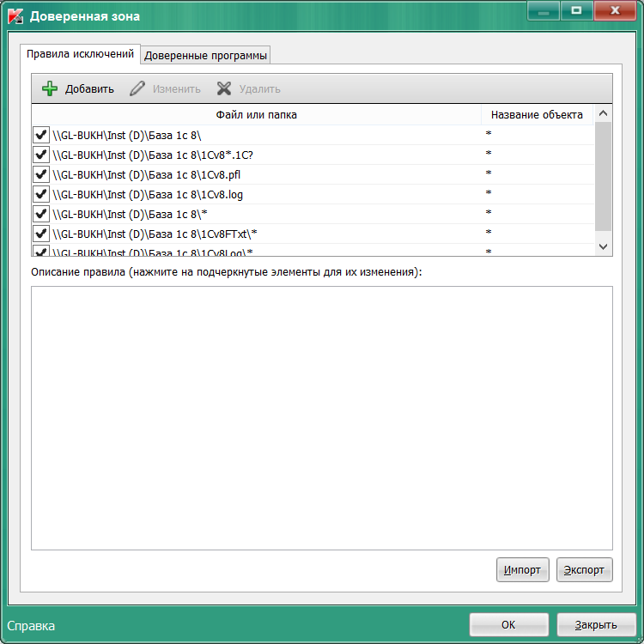Image resolution: width=644 pixels, height=644 pixels.
Task: Maximize the Доверенная зона window
Action: point(576,11)
